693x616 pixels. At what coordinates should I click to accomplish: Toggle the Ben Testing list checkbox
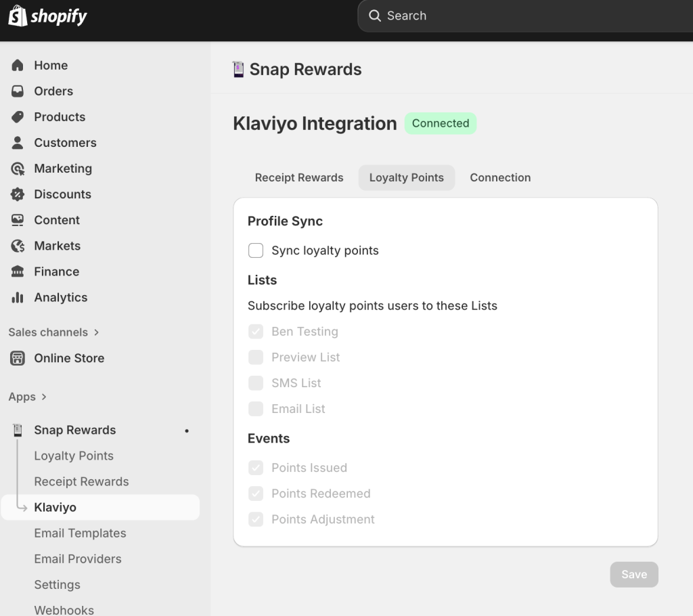[256, 332]
